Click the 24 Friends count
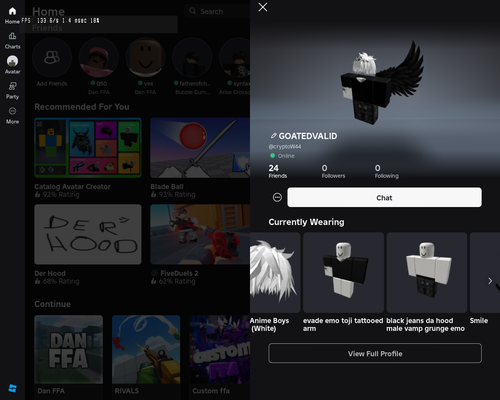Viewport: 500px width, 400px height. [x=278, y=171]
